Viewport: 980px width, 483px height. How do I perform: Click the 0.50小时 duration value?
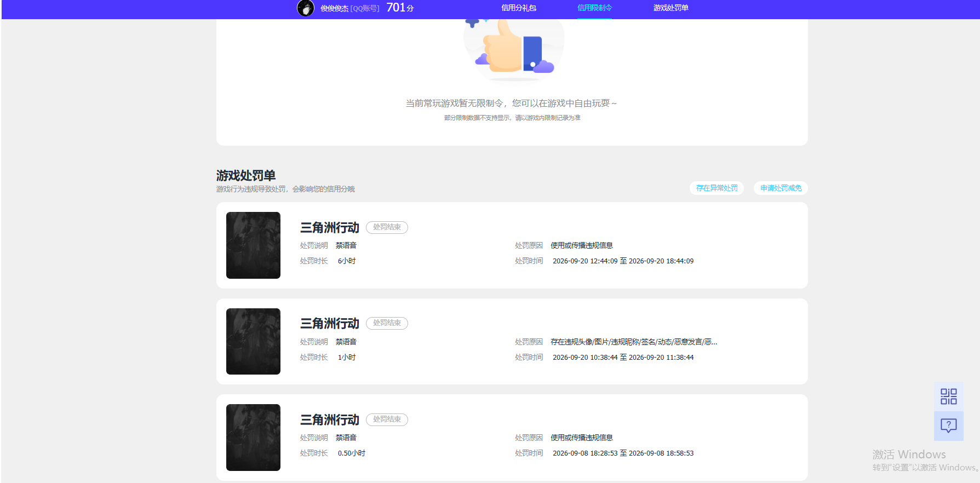[351, 453]
